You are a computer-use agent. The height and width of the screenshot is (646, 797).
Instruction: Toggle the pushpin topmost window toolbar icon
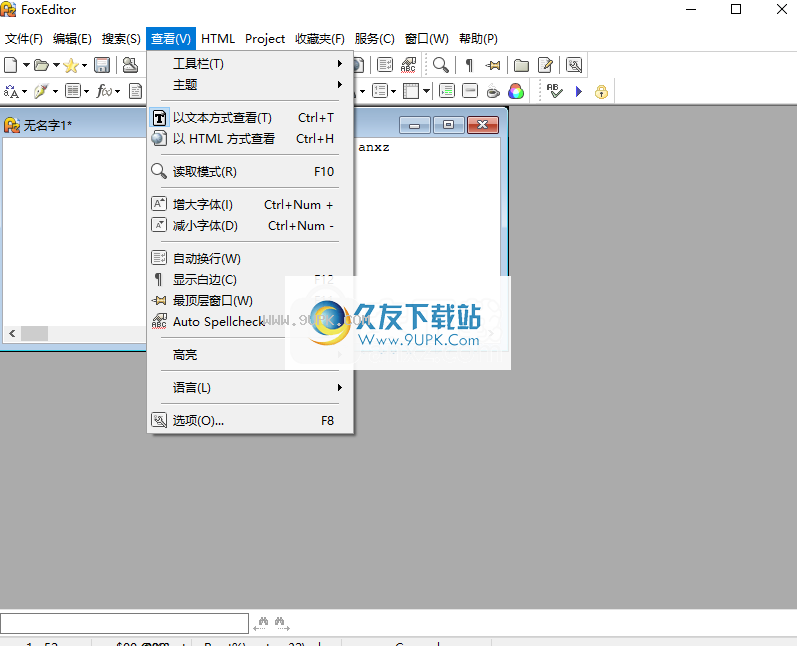pos(493,65)
